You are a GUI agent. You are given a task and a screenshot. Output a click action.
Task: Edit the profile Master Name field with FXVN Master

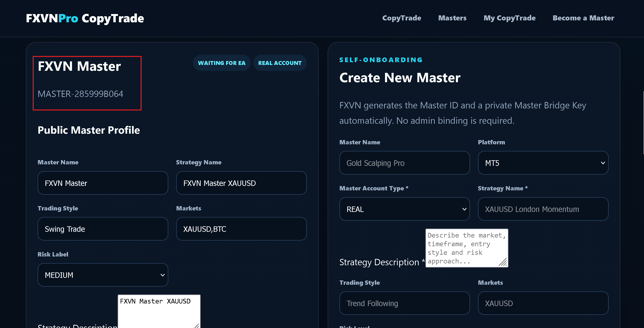click(103, 183)
